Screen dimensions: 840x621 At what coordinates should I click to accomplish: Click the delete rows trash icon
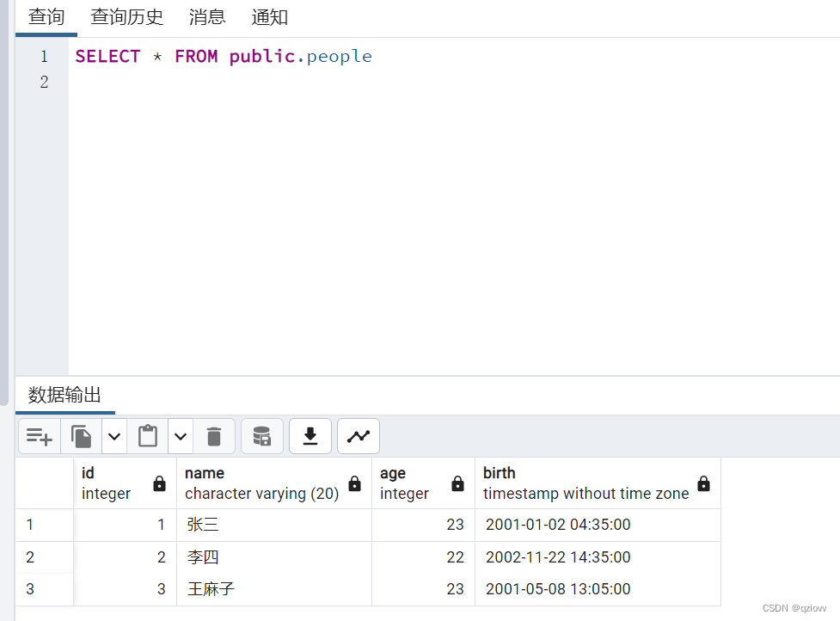214,436
